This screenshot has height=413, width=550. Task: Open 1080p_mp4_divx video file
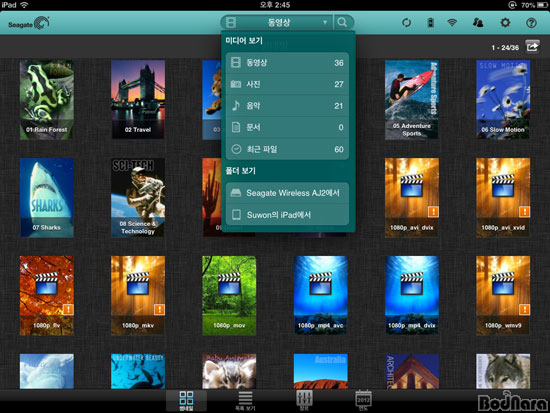(x=412, y=295)
